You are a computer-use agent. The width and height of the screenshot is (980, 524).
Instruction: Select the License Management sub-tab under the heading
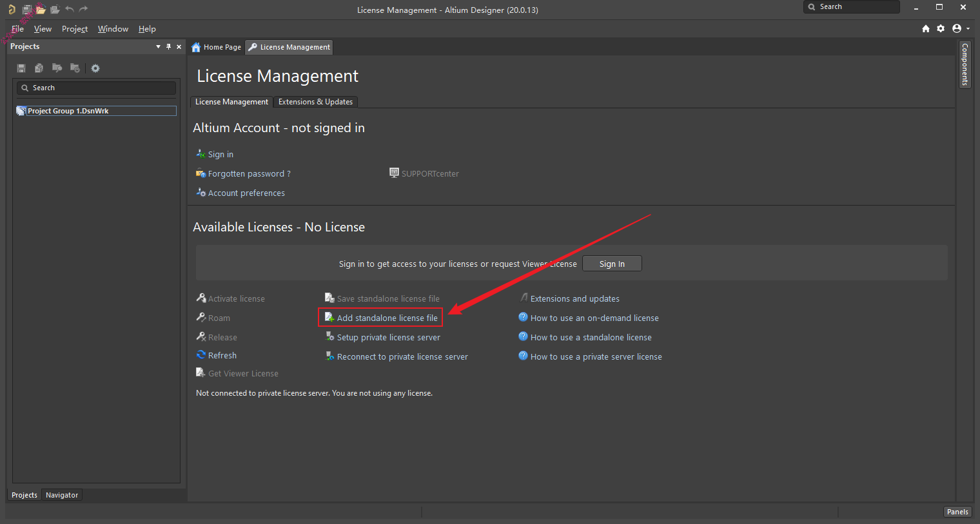231,102
